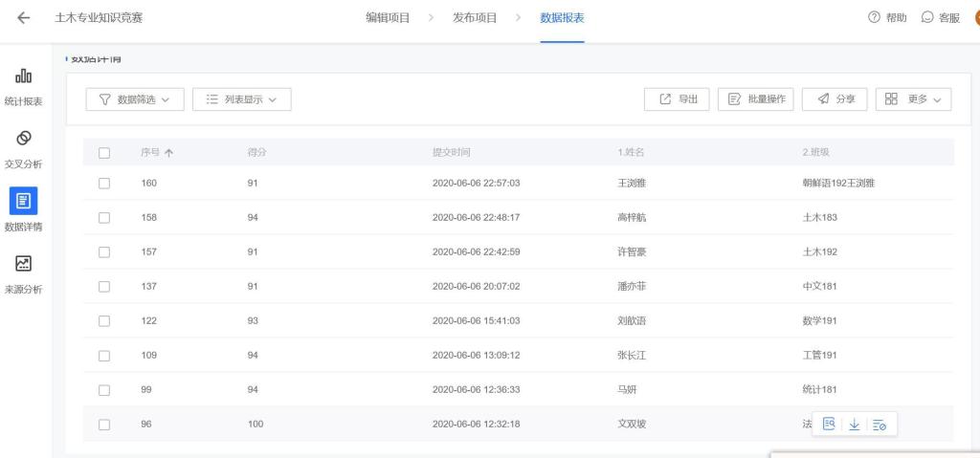This screenshot has height=458, width=980.
Task: Click the 导出 export button
Action: (x=677, y=98)
